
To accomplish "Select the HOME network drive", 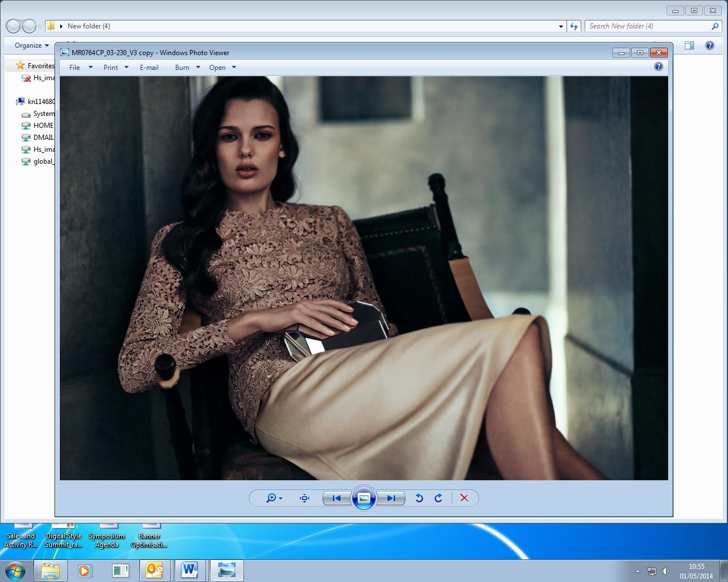I will coord(43,126).
